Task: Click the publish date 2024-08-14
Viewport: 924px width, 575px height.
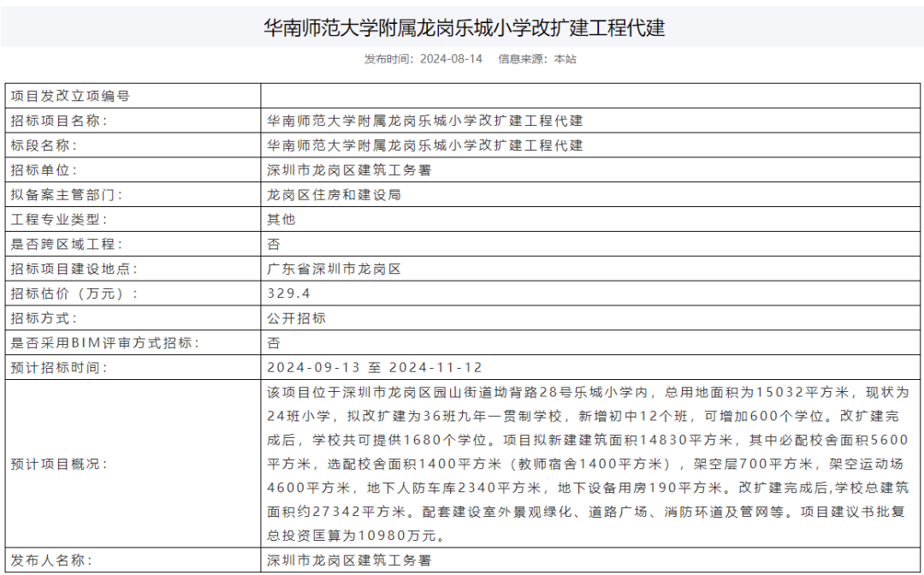Action: [x=451, y=59]
